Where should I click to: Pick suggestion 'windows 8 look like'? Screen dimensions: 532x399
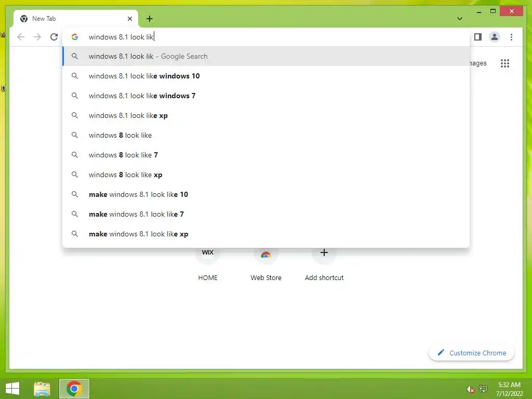click(x=266, y=135)
